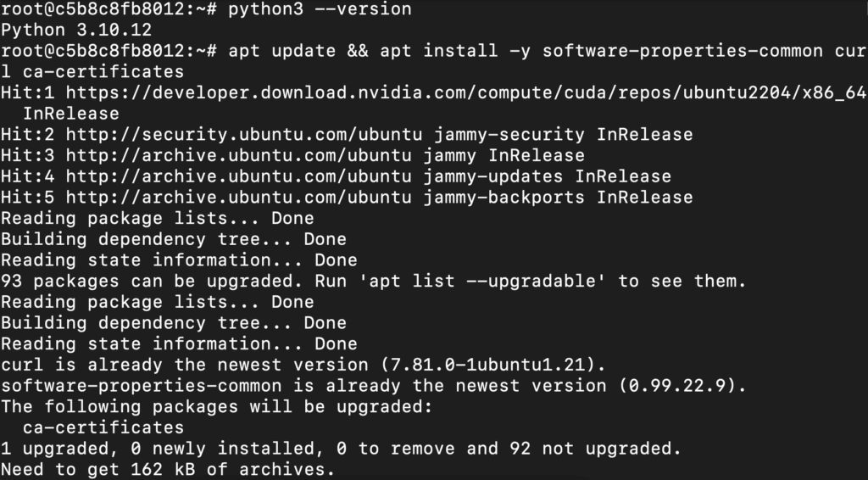
Task: Click 'Need to get 162 kB' line
Action: pyautogui.click(x=168, y=469)
